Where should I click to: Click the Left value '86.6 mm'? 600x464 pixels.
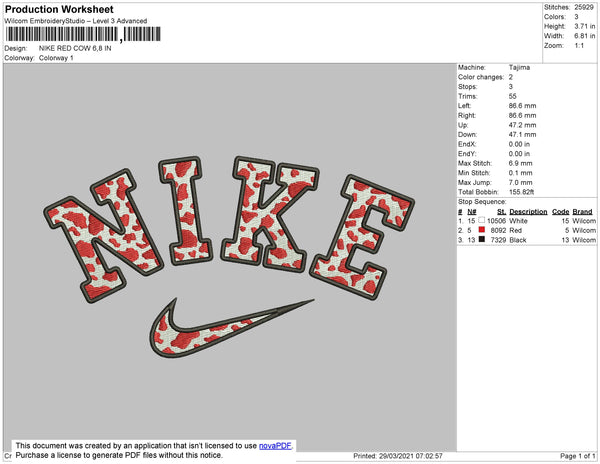[x=522, y=106]
